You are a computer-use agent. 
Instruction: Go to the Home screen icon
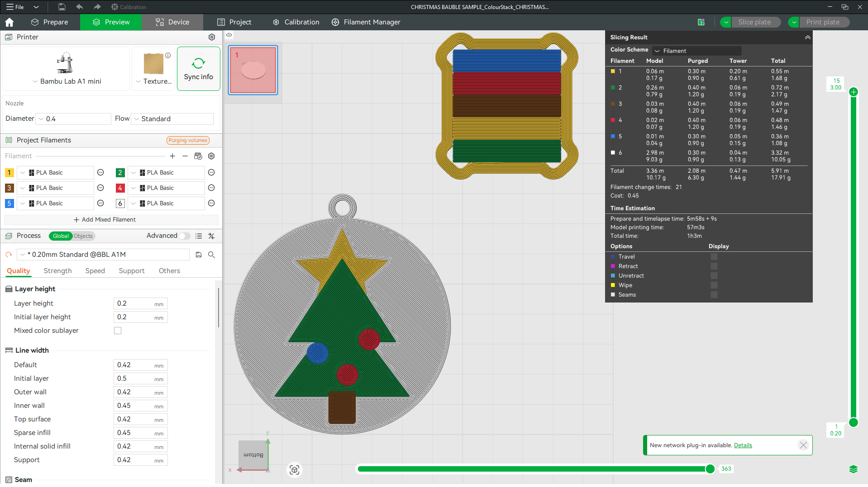point(10,22)
